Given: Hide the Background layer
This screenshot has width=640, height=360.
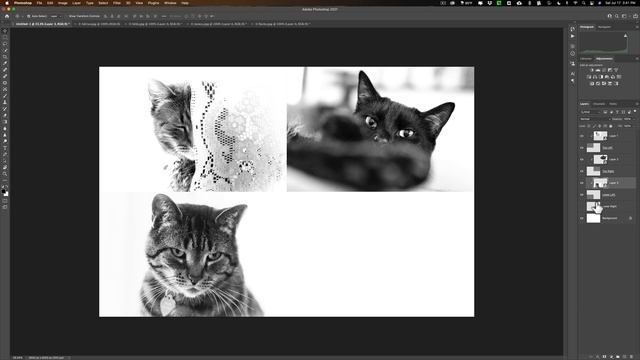Looking at the screenshot, I should click(x=582, y=218).
